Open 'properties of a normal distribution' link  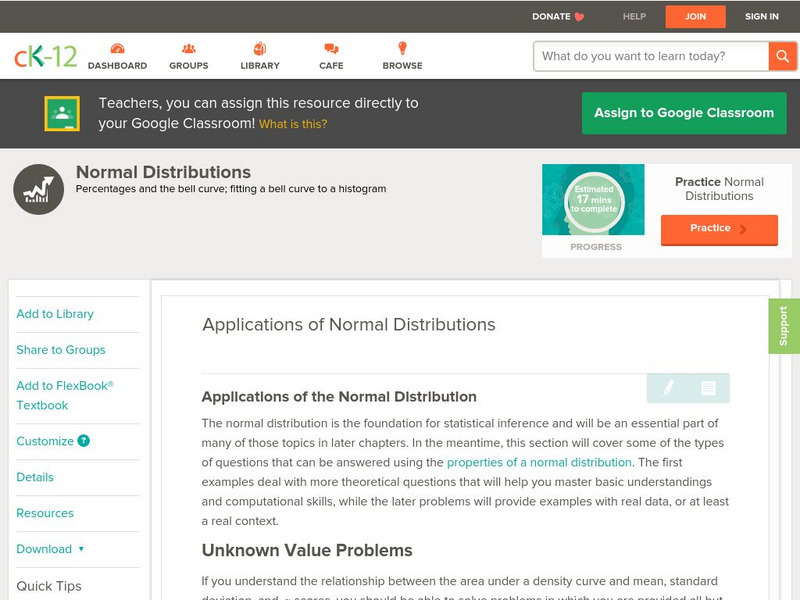click(539, 462)
